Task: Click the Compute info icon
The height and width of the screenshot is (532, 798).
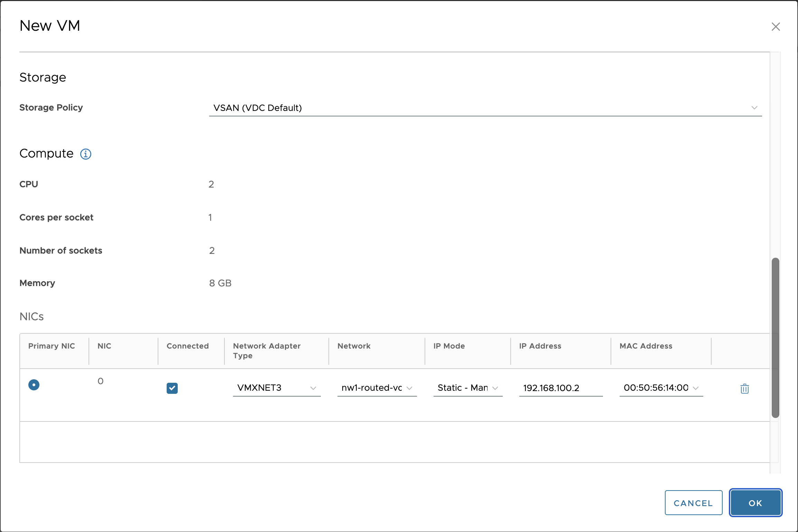Action: 86,154
